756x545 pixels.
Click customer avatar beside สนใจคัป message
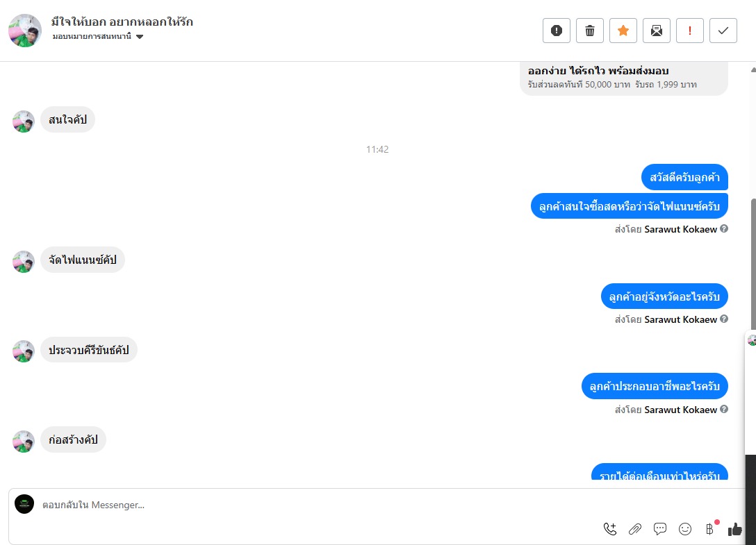pyautogui.click(x=24, y=121)
